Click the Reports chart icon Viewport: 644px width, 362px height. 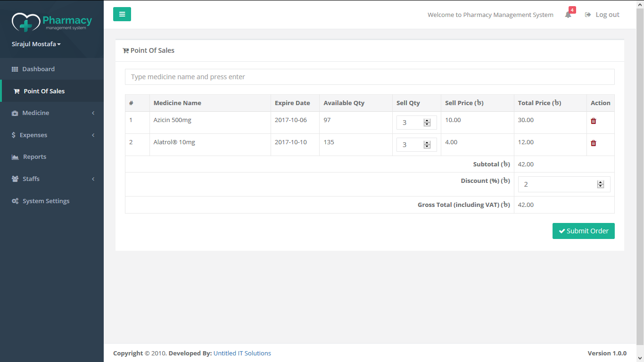(x=15, y=157)
